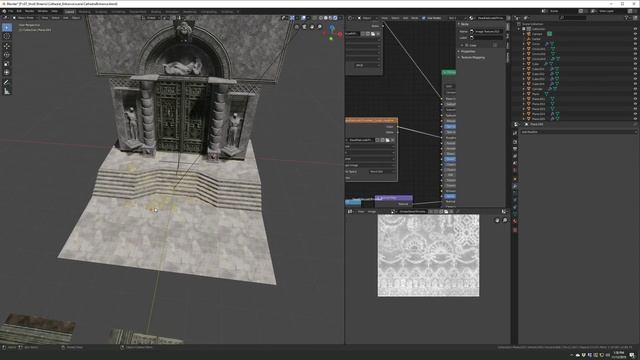Open the node editor Node menu
This screenshot has height=360, width=640.
click(x=415, y=18)
